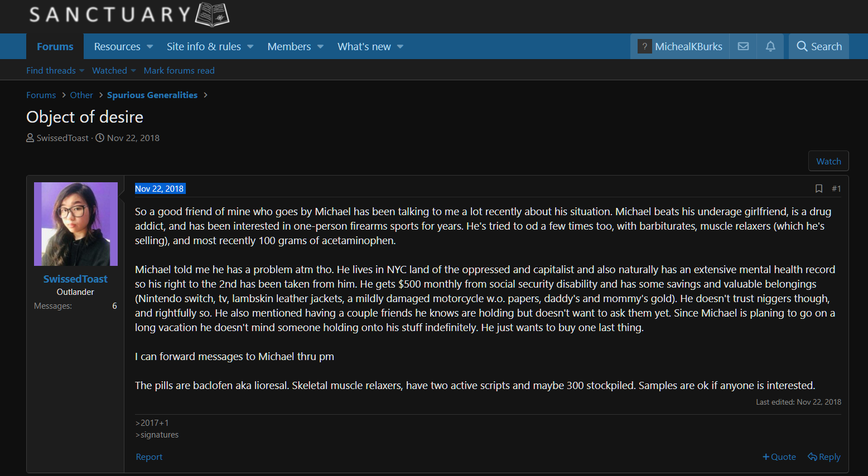Image resolution: width=868 pixels, height=476 pixels.
Task: Select the Forums tab
Action: tap(55, 46)
